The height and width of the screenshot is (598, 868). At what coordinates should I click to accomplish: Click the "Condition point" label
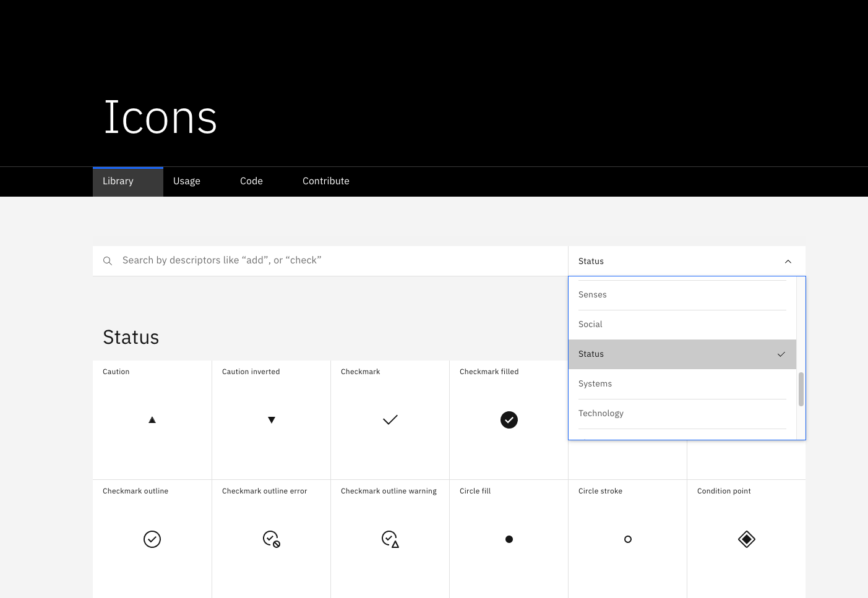click(x=724, y=491)
